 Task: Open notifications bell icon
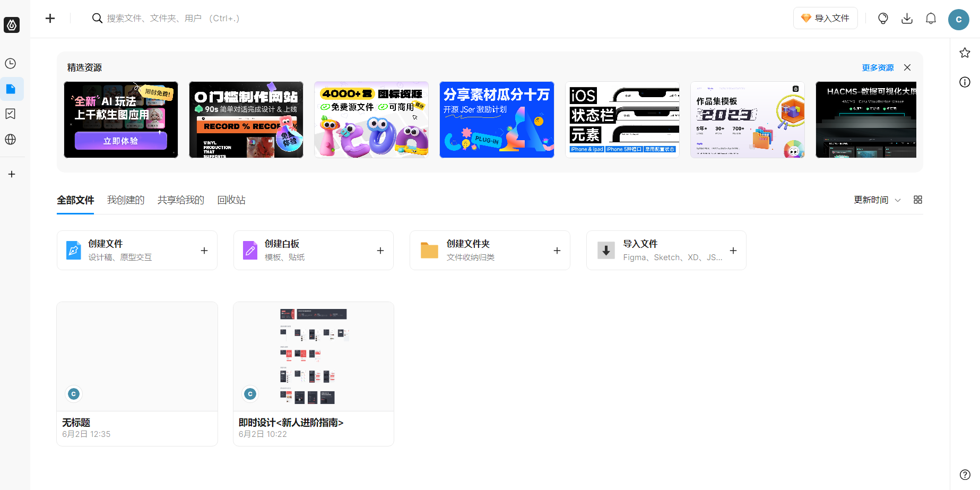click(x=931, y=18)
